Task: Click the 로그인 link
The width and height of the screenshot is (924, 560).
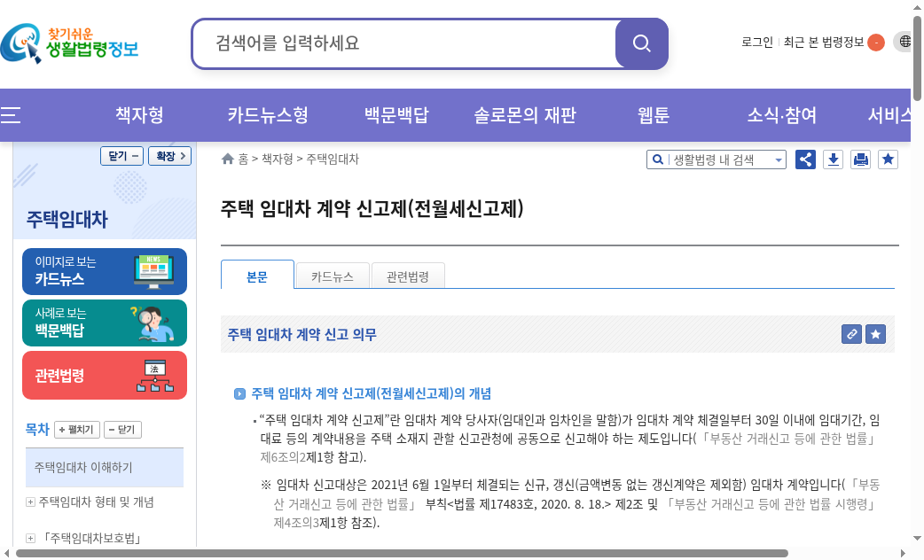Action: [757, 43]
